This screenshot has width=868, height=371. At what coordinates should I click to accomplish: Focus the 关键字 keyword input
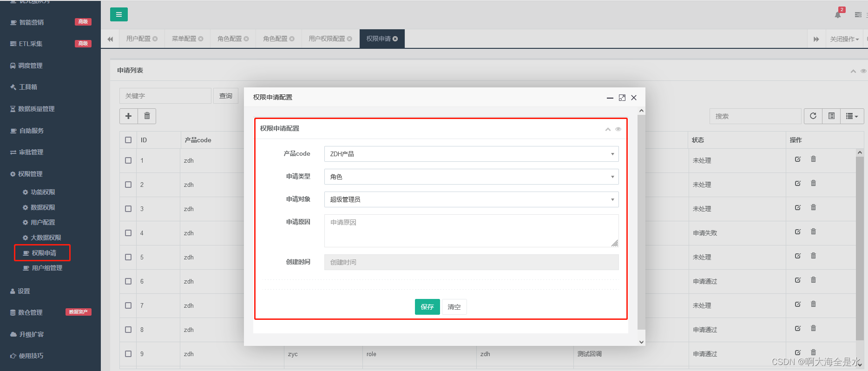pos(165,96)
